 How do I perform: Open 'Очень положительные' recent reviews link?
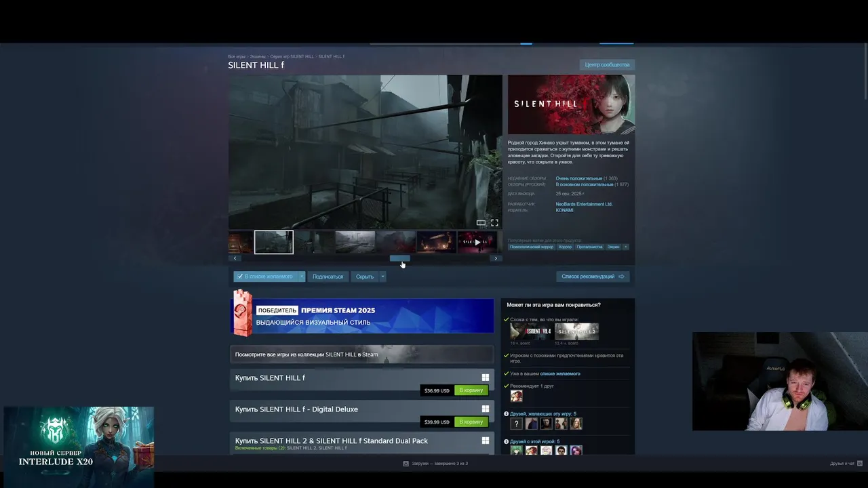coord(578,178)
